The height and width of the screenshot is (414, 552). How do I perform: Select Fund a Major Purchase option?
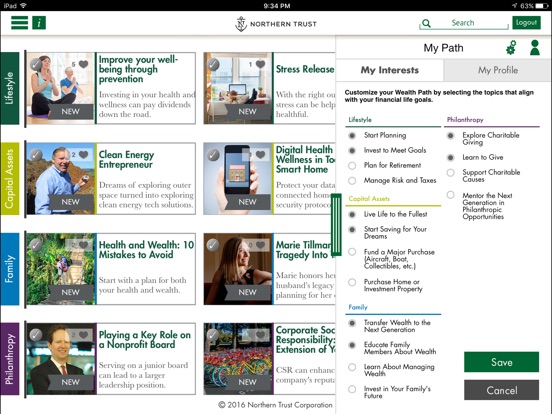point(352,252)
